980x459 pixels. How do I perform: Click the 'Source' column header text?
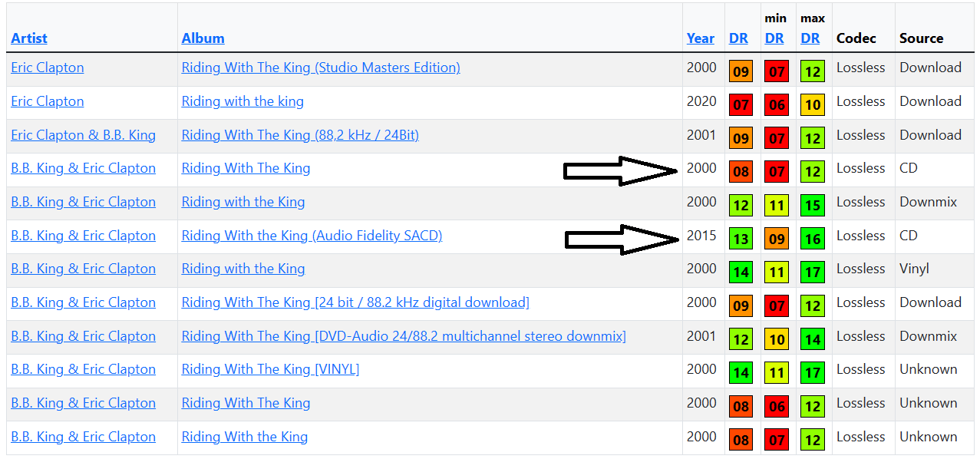[922, 38]
